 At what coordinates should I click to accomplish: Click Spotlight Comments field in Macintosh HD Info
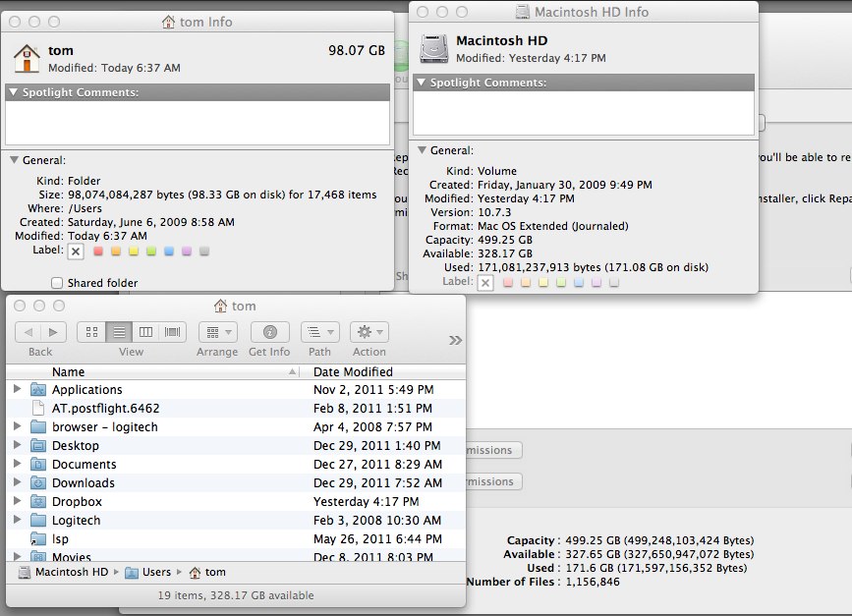pyautogui.click(x=583, y=112)
